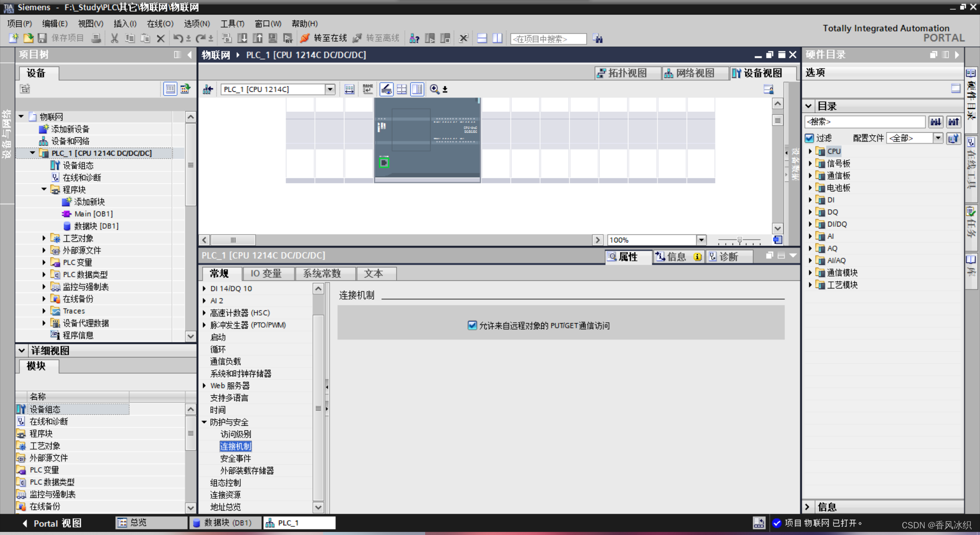Viewport: 980px width, 535px height.
Task: Expand the 信息 section at catalog bottom
Action: (807, 507)
